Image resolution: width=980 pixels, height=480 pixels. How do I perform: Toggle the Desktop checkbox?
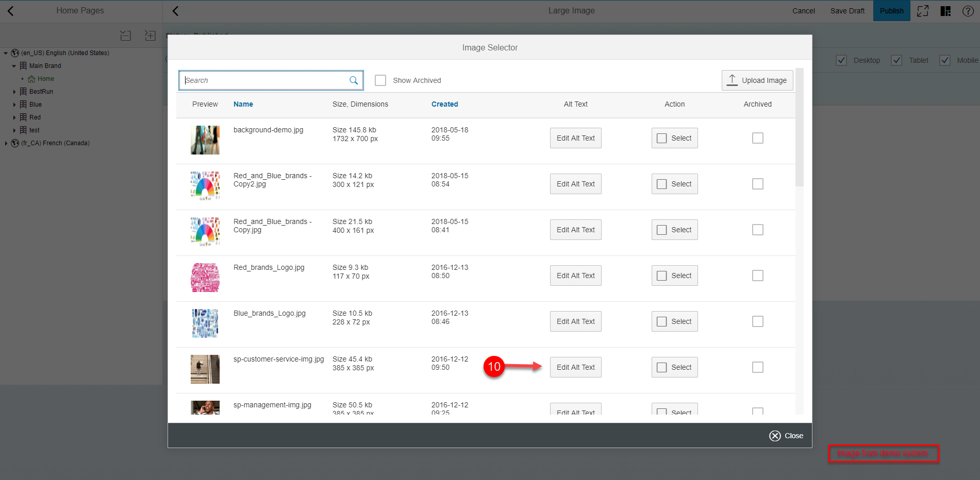[841, 60]
